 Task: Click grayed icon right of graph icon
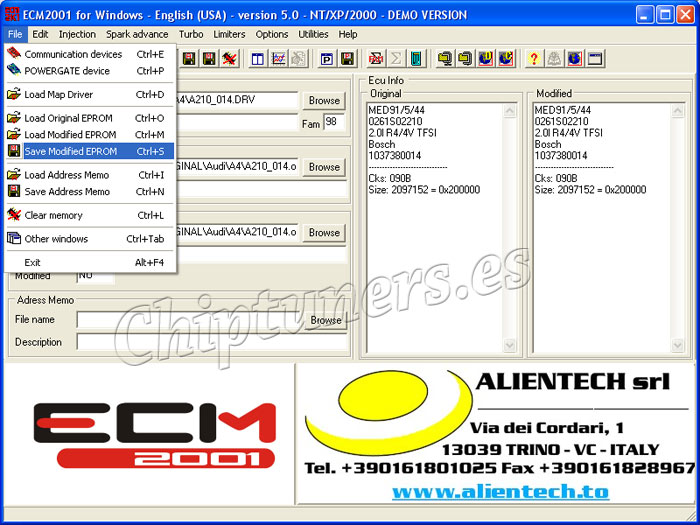(299, 58)
